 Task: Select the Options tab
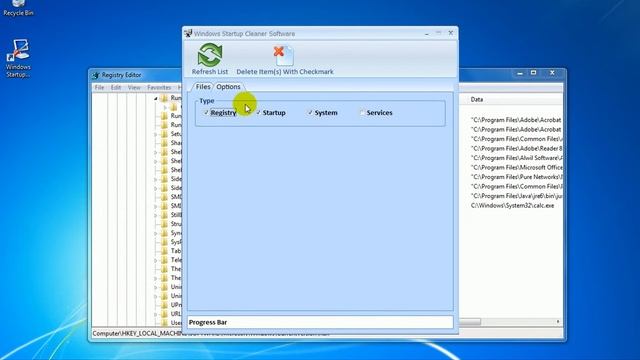click(x=228, y=87)
